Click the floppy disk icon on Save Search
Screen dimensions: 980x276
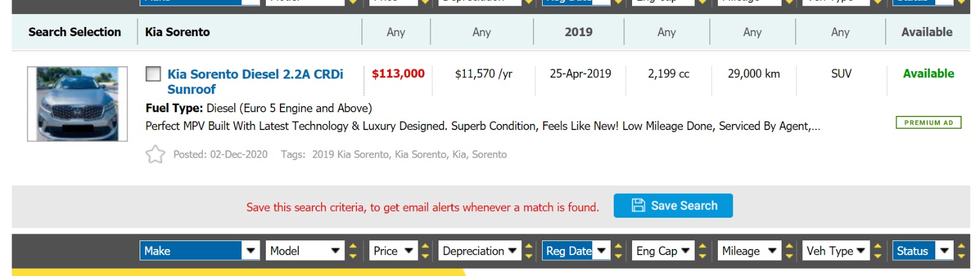click(x=638, y=205)
